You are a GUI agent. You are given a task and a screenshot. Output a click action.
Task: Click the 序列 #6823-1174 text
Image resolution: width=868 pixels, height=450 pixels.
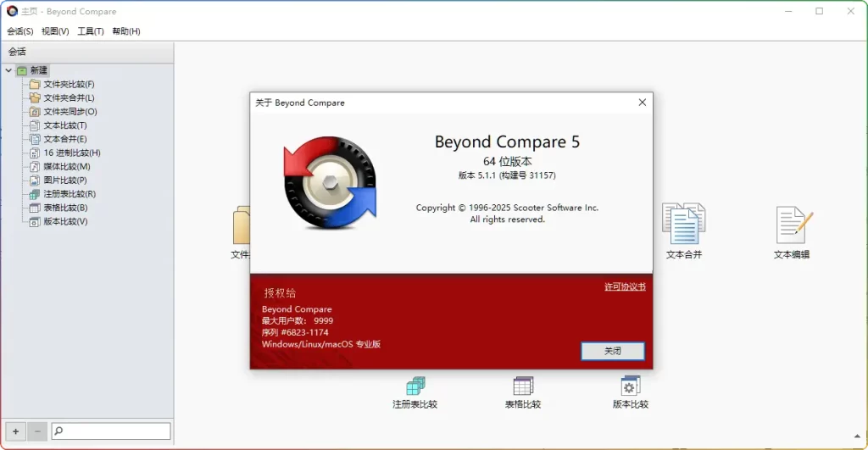pos(295,333)
